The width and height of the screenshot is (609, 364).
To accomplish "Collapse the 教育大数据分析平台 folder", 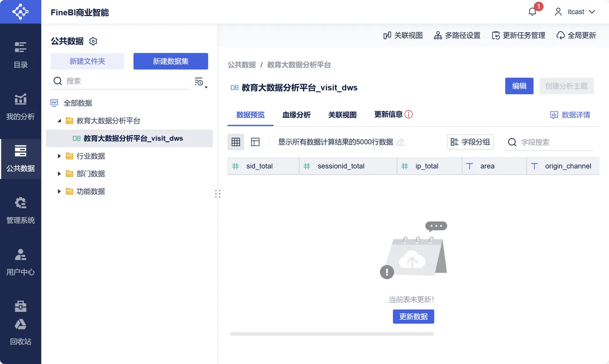I will coord(59,121).
